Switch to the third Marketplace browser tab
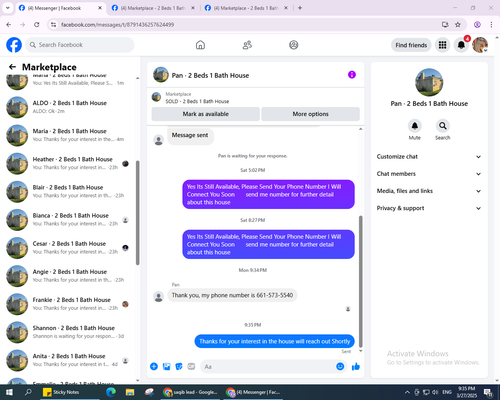Image resolution: width=500 pixels, height=400 pixels. tap(246, 8)
